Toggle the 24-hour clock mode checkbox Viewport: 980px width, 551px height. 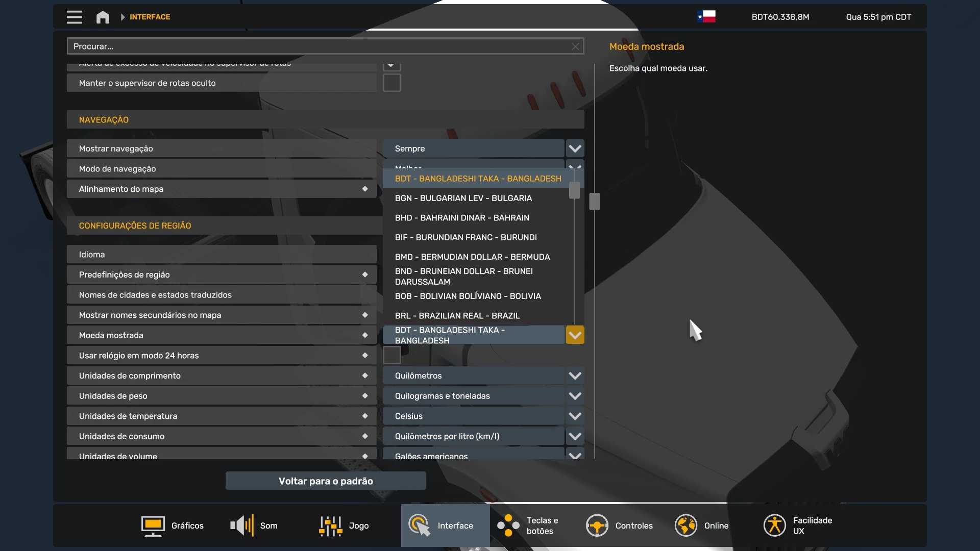click(x=391, y=355)
